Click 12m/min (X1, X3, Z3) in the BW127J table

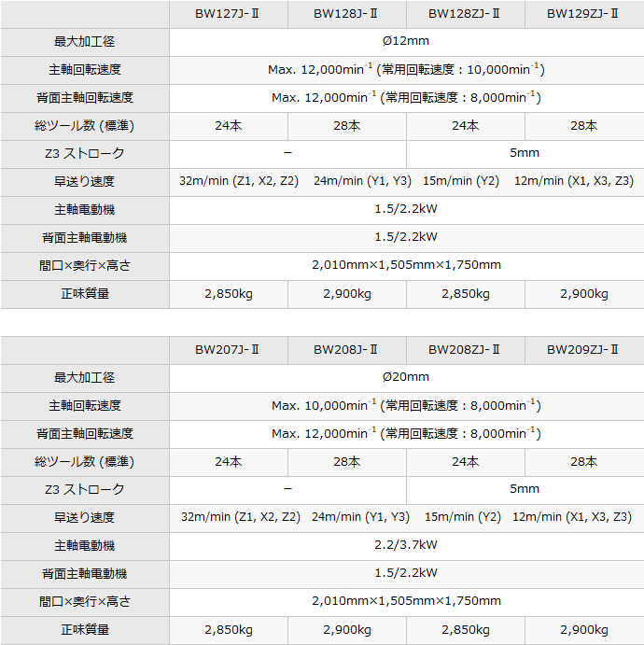pyautogui.click(x=574, y=181)
